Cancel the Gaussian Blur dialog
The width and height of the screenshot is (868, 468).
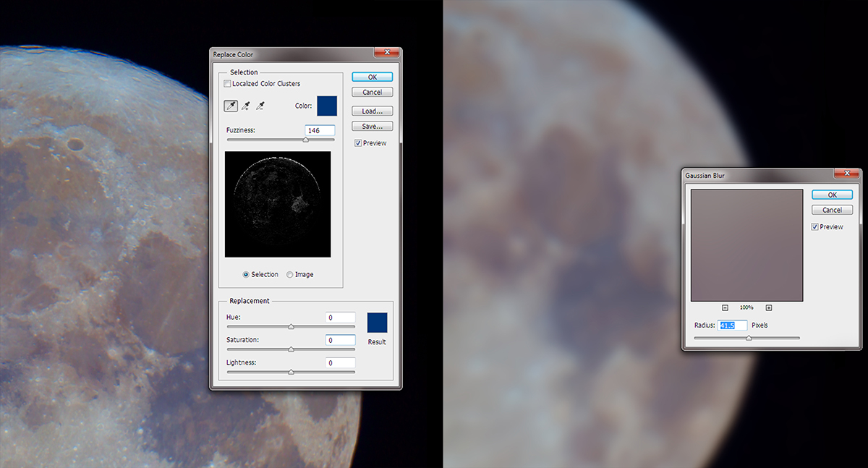click(832, 210)
